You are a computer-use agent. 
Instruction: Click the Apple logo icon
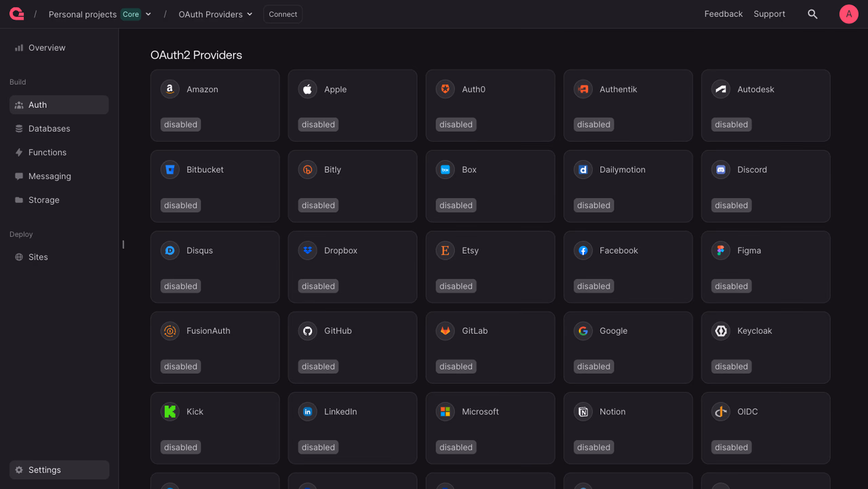point(307,89)
